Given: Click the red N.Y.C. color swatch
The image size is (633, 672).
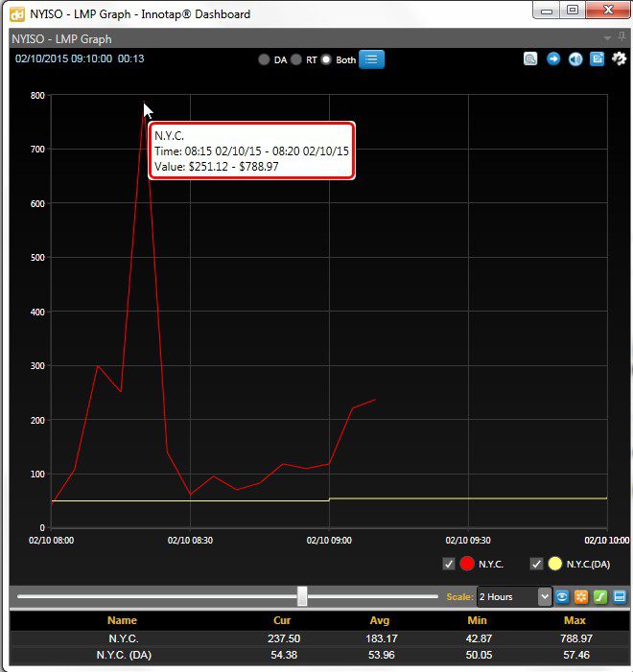Looking at the screenshot, I should [x=467, y=563].
